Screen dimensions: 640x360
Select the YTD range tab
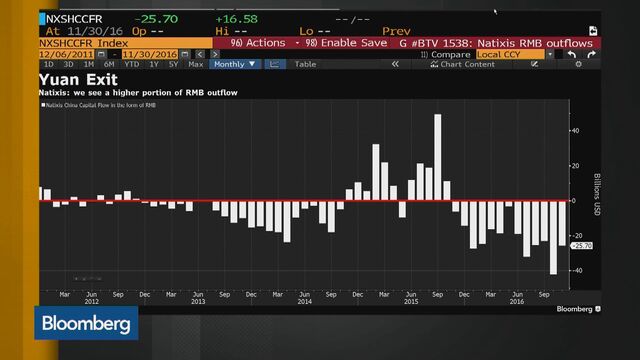131,64
